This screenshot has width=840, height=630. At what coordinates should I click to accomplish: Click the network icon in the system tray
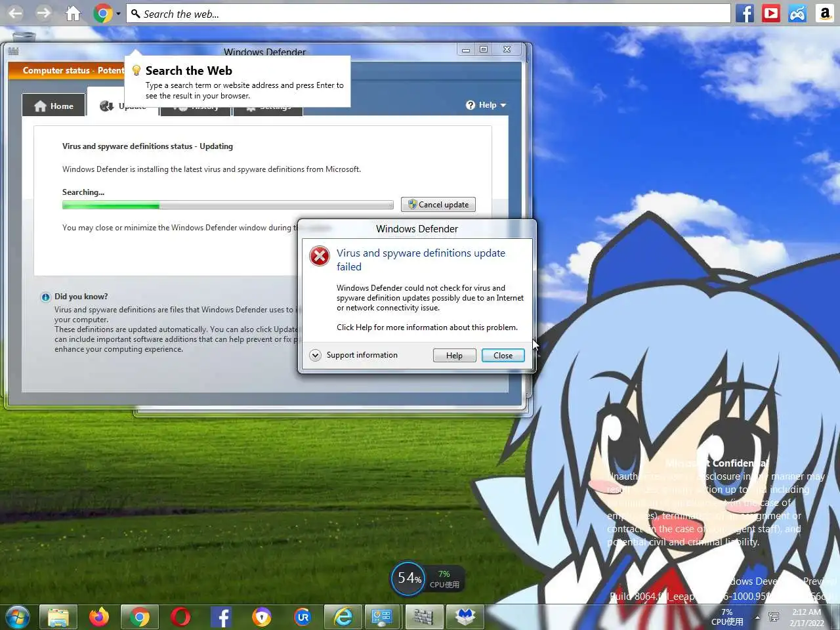774,618
